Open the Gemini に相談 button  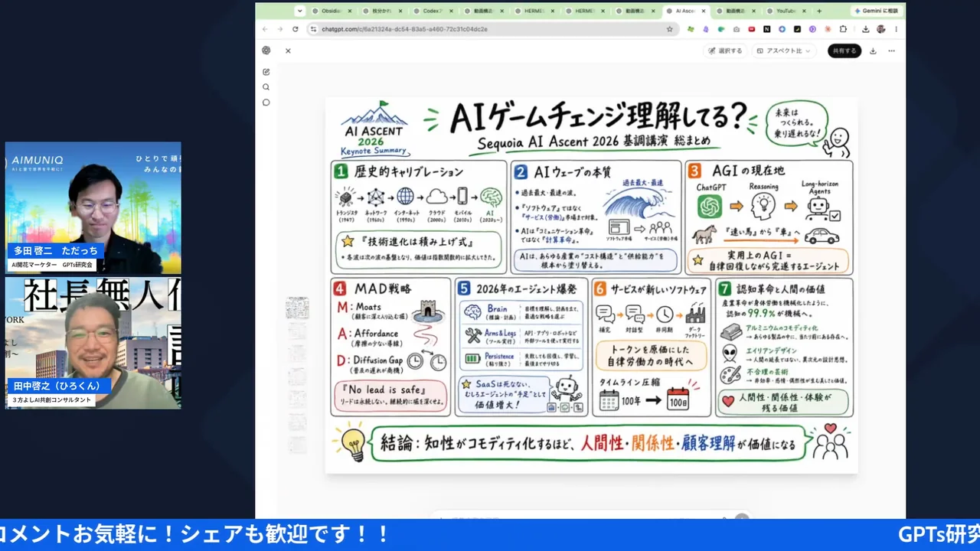pyautogui.click(x=878, y=11)
